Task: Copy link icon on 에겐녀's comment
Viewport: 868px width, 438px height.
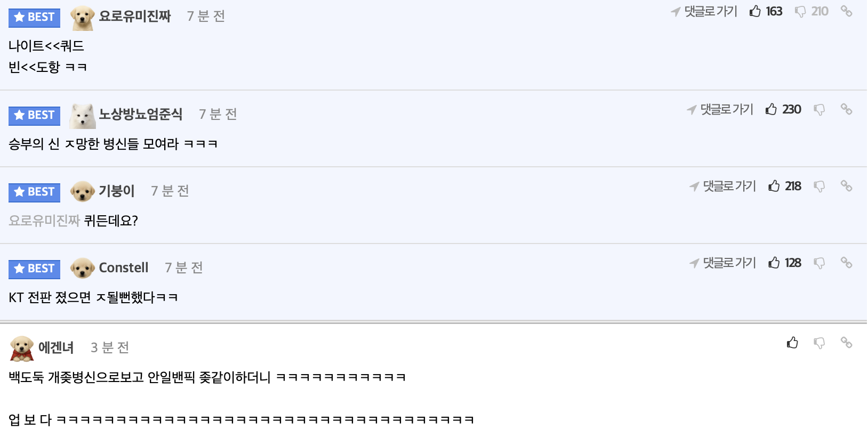Action: (x=846, y=342)
